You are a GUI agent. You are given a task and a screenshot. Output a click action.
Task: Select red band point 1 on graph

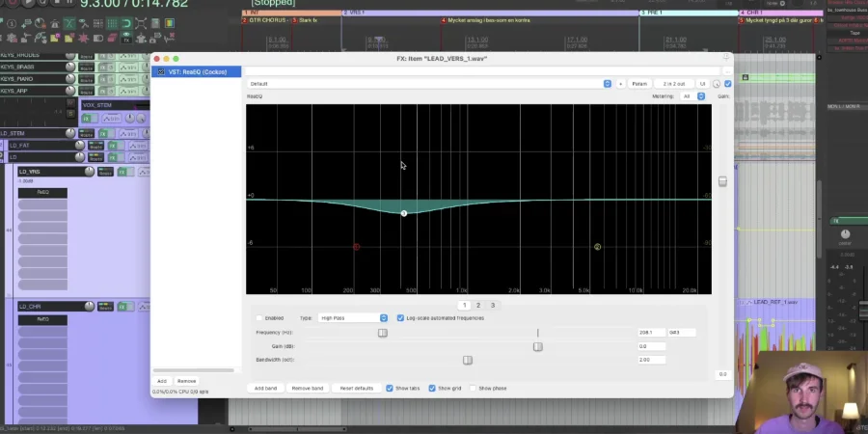coord(357,246)
